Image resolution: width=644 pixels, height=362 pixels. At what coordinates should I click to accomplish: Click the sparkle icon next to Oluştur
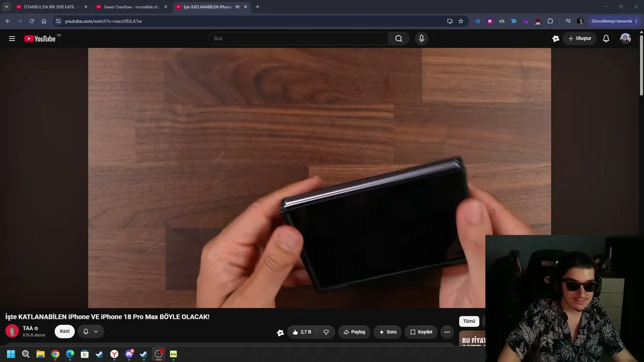click(x=555, y=39)
